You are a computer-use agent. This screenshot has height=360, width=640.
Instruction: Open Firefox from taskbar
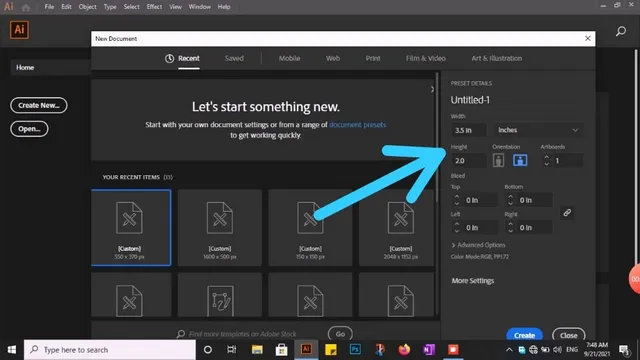(x=404, y=349)
